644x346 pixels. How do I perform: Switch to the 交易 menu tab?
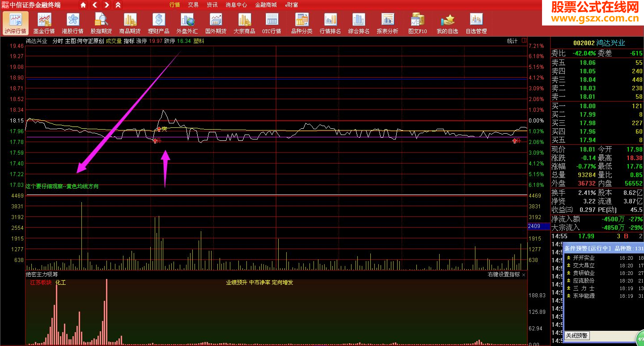[x=193, y=5]
